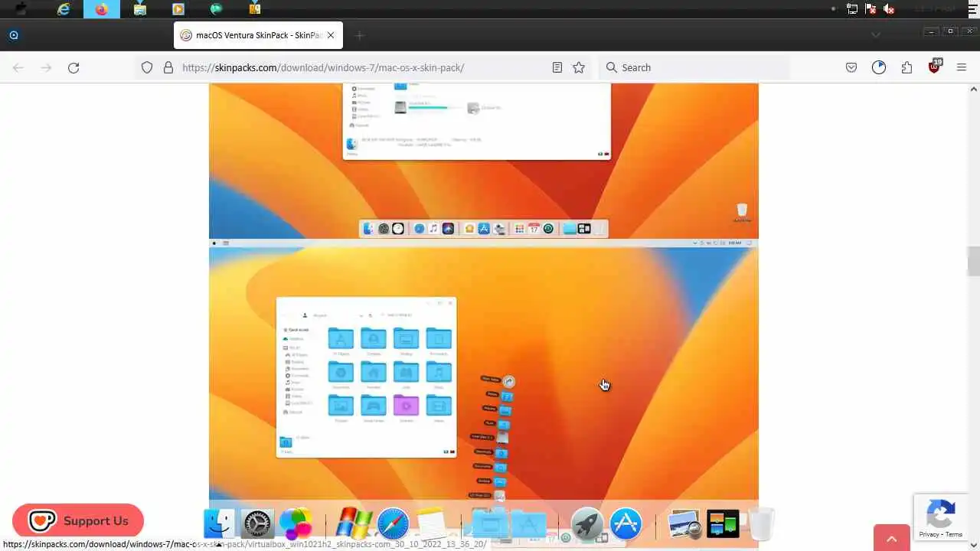This screenshot has width=980, height=551.
Task: Open the upper Ventura desktop screenshot
Action: pyautogui.click(x=484, y=161)
